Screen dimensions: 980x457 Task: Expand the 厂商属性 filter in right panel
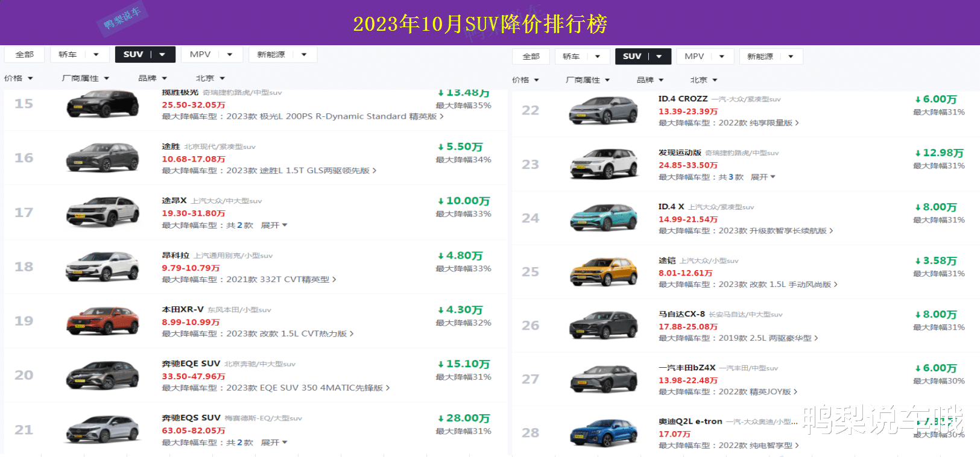588,80
